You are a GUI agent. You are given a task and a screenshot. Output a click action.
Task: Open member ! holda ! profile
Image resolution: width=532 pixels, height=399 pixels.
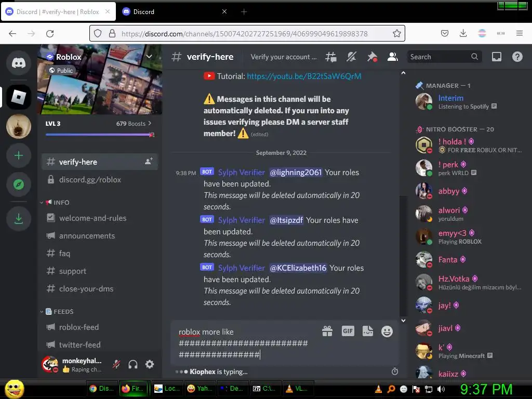tap(471, 145)
